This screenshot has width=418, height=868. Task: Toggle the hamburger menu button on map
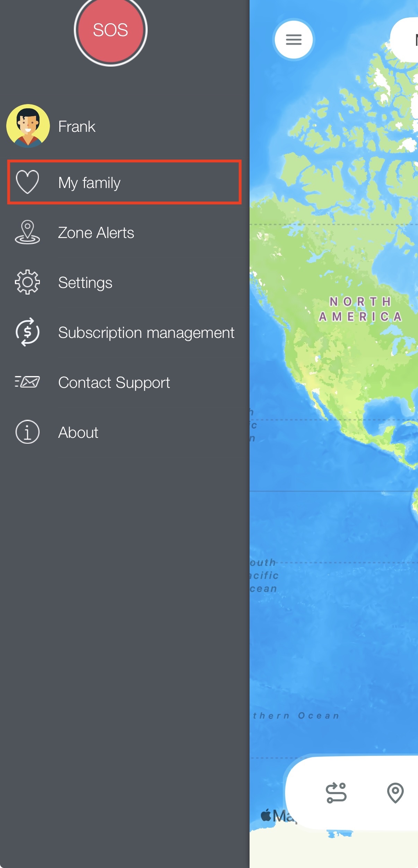pyautogui.click(x=294, y=40)
